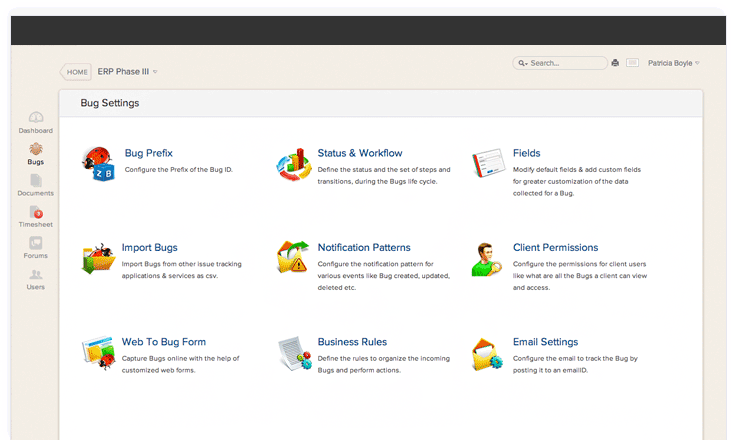Open Notification Patterns settings

(363, 247)
